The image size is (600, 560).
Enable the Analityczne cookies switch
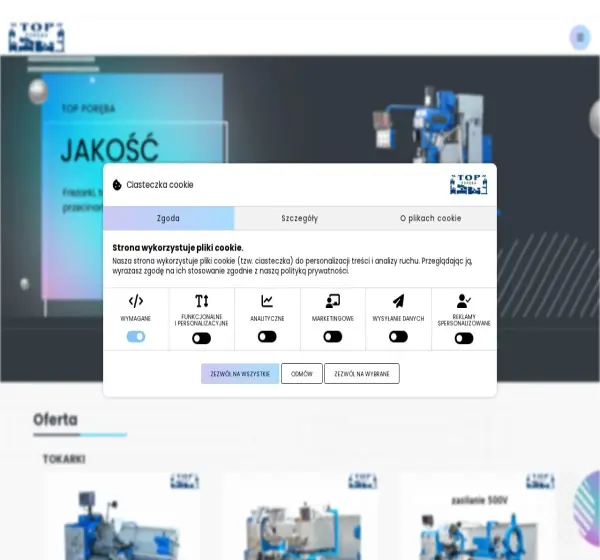point(267,337)
